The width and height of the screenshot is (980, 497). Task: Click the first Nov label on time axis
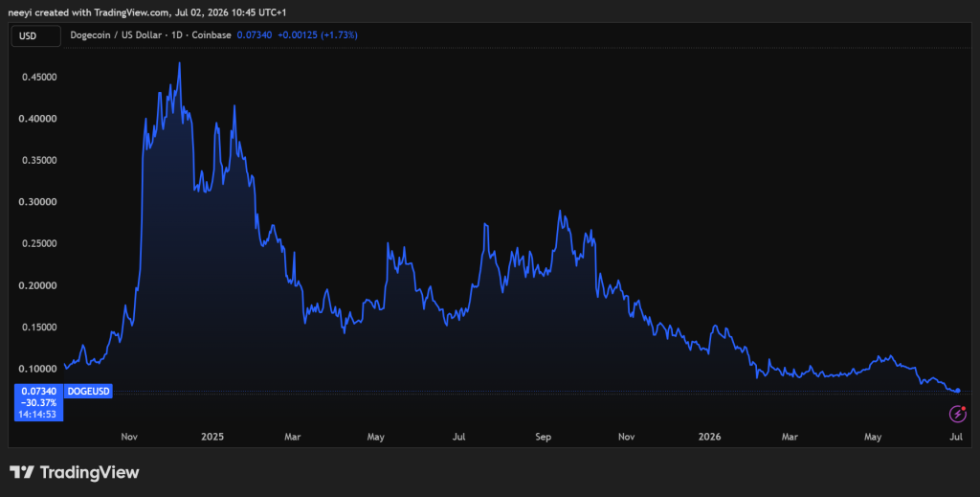129,437
